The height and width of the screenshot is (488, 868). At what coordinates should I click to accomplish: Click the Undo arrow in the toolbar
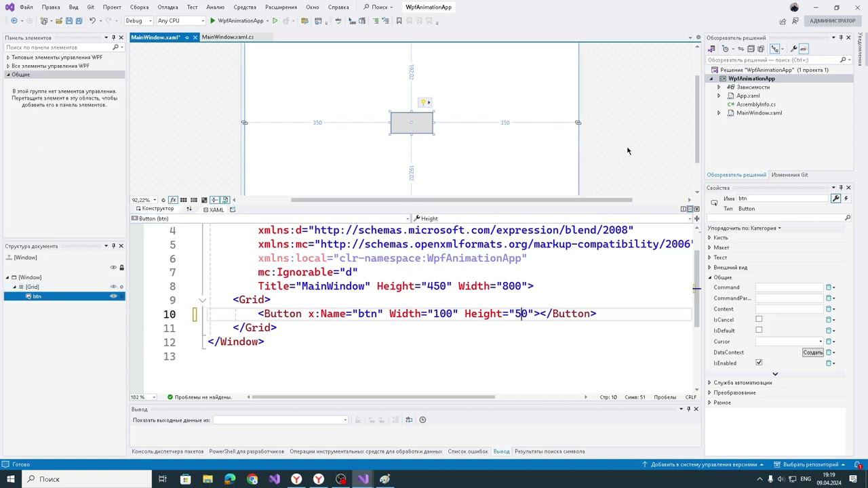click(x=93, y=21)
